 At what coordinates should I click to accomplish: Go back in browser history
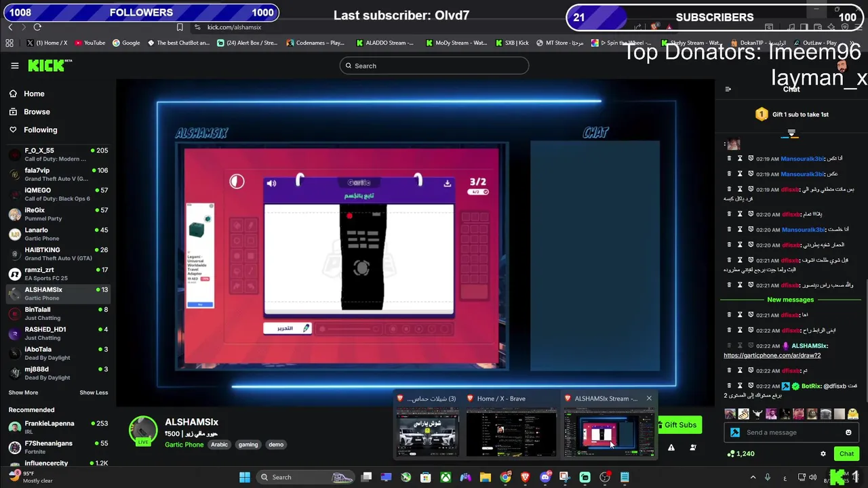pyautogui.click(x=10, y=27)
